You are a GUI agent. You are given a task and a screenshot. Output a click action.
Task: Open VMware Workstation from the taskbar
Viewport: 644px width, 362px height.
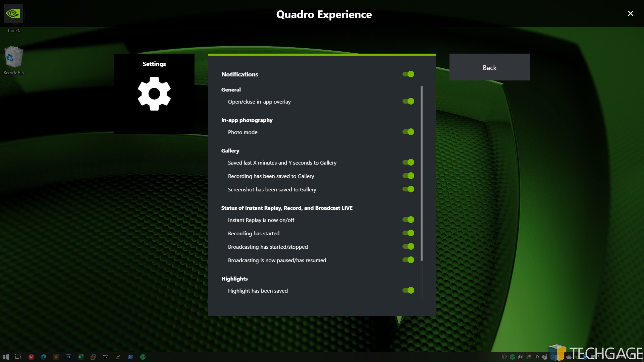[x=93, y=357]
